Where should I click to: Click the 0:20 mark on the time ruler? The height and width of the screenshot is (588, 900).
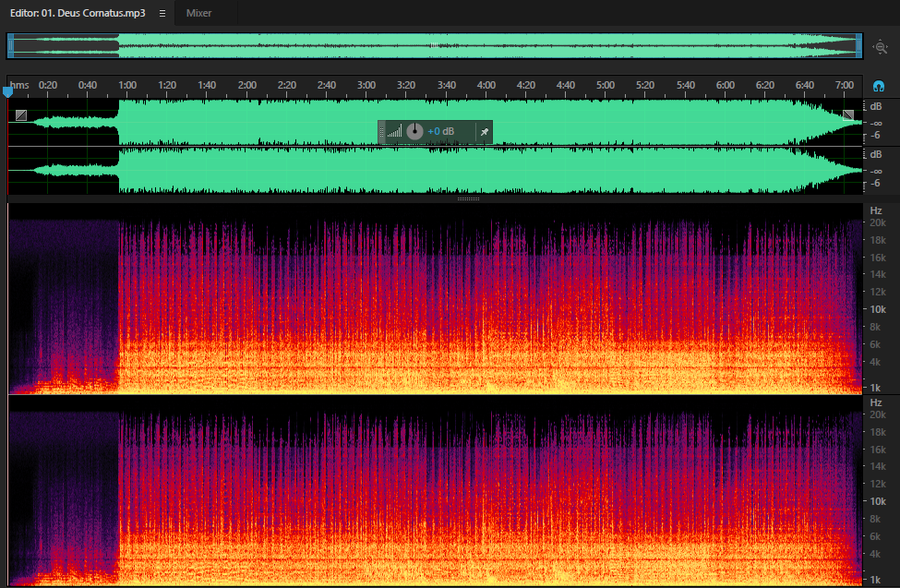click(48, 85)
